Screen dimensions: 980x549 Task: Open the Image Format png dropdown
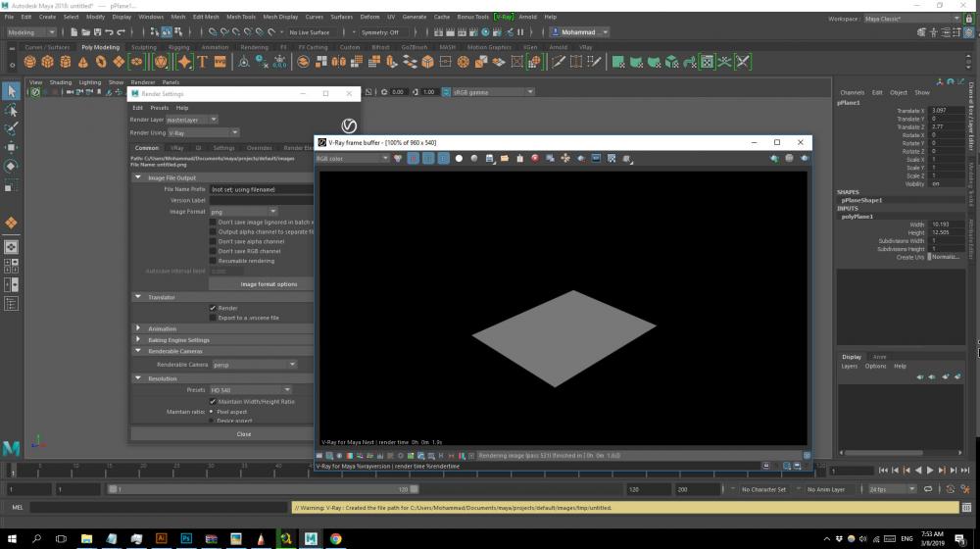pyautogui.click(x=243, y=212)
